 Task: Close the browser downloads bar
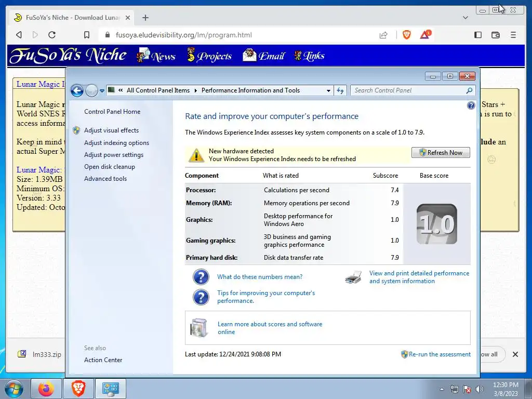click(x=515, y=354)
